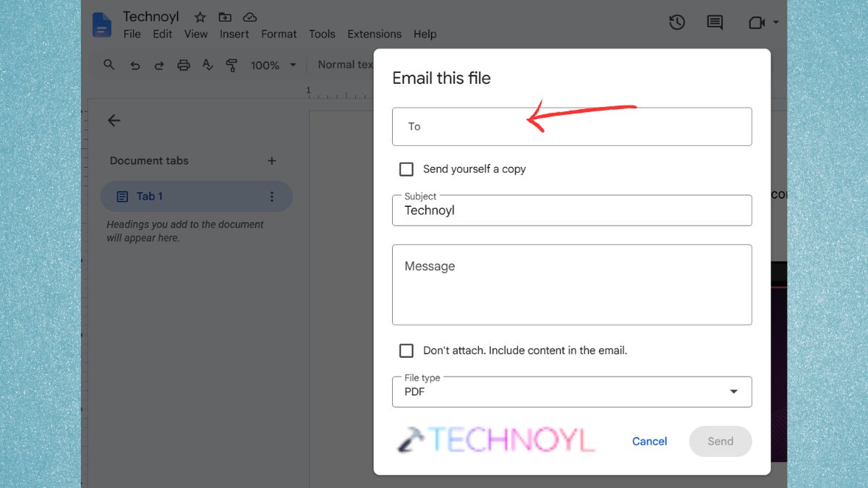
Task: Open Tab 1 three-dot options
Action: (x=272, y=197)
